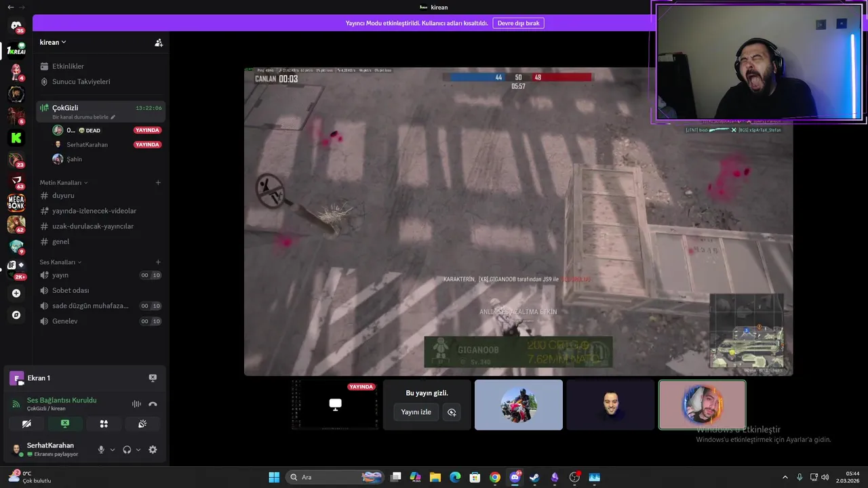Select the 1KREAI server icon
The image size is (868, 488).
click(x=16, y=50)
